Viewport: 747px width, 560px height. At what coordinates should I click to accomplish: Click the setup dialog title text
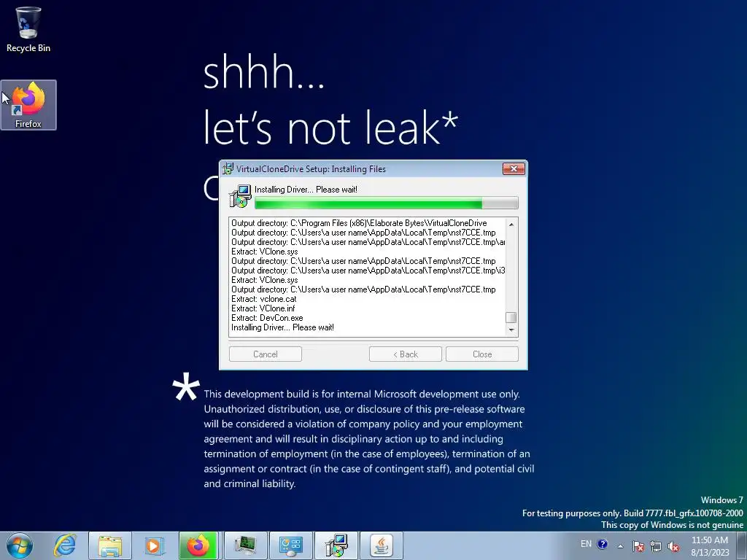click(311, 168)
